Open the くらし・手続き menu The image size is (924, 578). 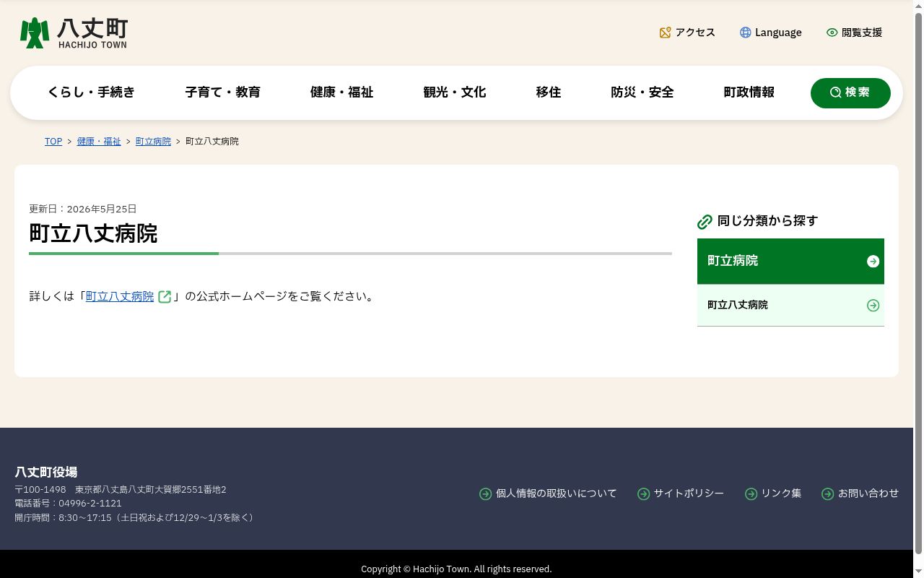91,92
